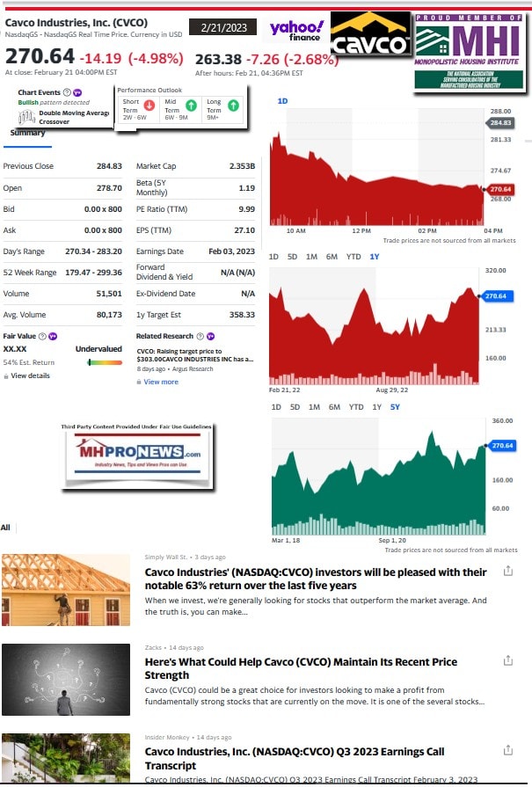Image resolution: width=532 pixels, height=787 pixels.
Task: Open the Summary tab
Action: 27,133
